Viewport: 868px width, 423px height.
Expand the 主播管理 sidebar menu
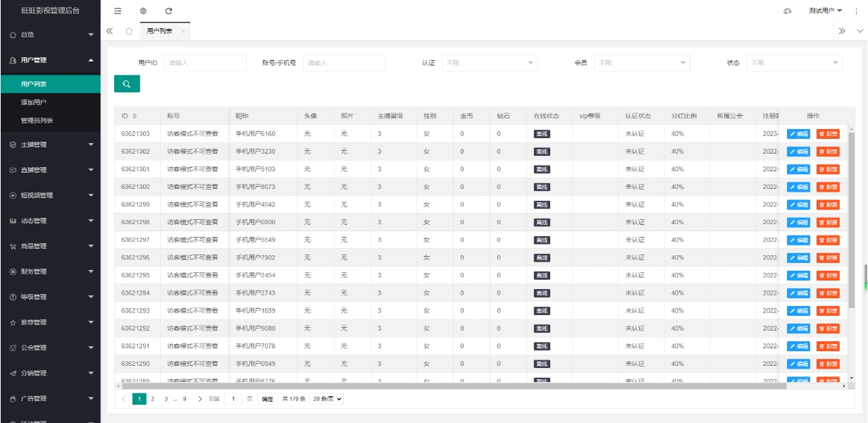[50, 145]
